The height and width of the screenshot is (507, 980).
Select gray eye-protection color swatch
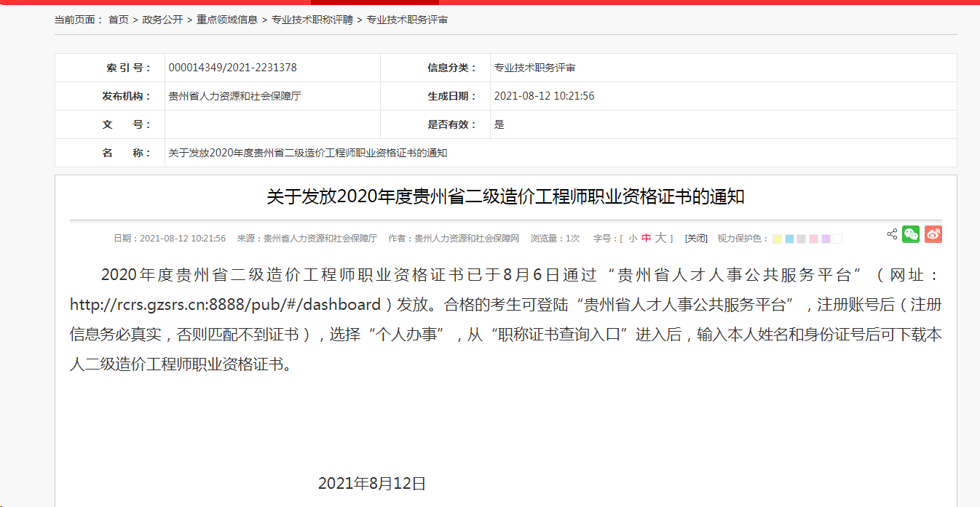coord(801,239)
